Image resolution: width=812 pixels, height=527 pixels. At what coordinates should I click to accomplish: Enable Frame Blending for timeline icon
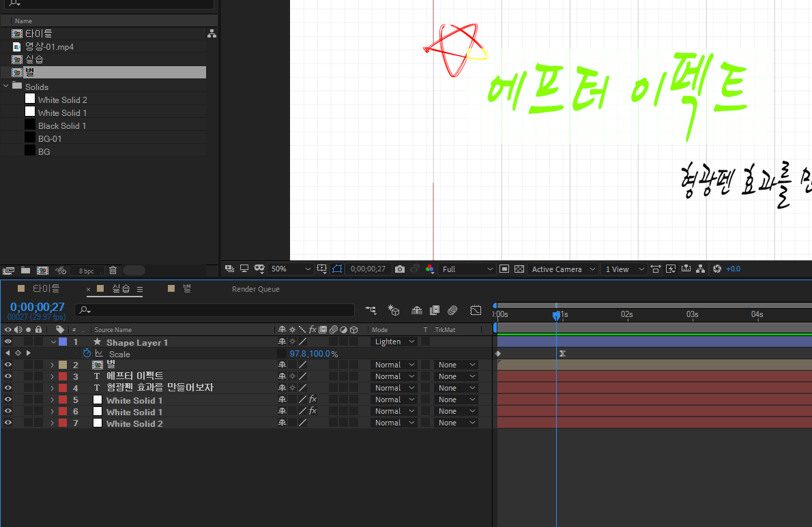pyautogui.click(x=435, y=310)
